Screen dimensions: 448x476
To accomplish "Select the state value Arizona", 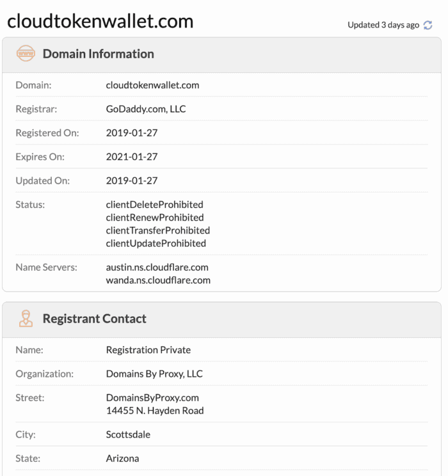I will point(122,458).
